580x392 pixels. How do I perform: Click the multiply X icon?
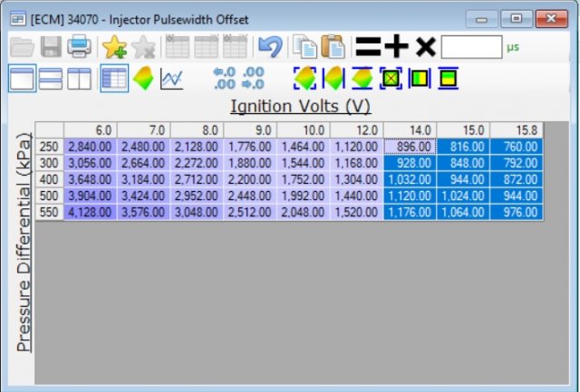coord(424,47)
